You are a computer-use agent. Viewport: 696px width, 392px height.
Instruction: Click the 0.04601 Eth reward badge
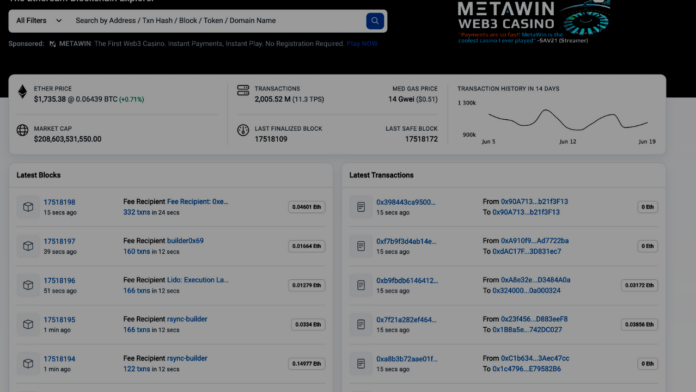[x=306, y=207]
